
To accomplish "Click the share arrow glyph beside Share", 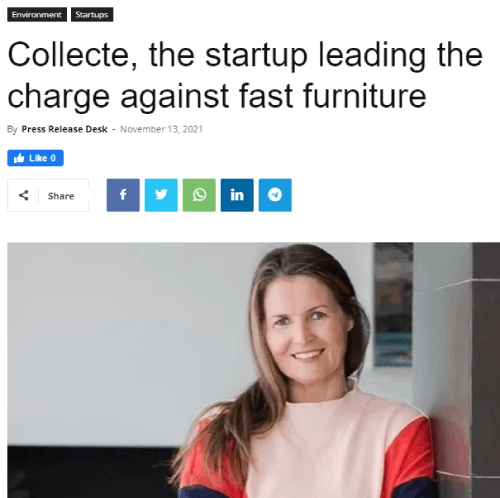I will tap(23, 195).
